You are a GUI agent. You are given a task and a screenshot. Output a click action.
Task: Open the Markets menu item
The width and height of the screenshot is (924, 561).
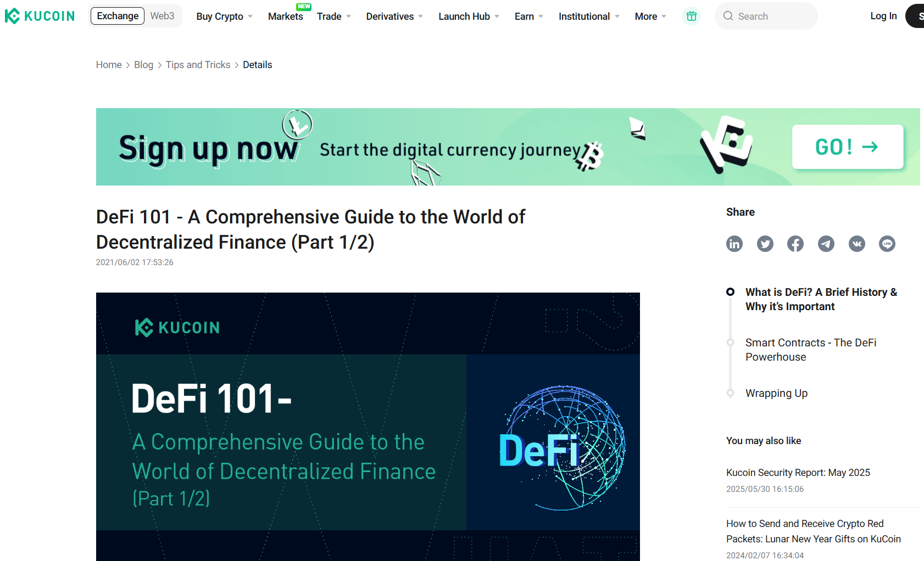tap(285, 16)
